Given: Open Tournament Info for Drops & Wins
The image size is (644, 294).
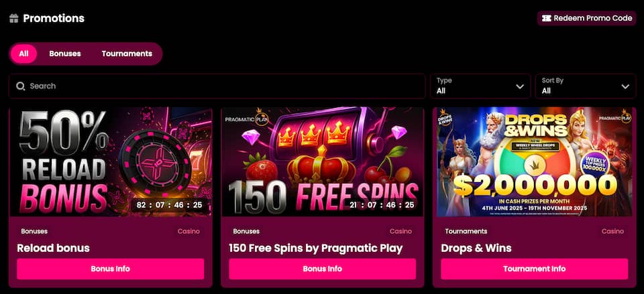Looking at the screenshot, I should click(x=535, y=269).
